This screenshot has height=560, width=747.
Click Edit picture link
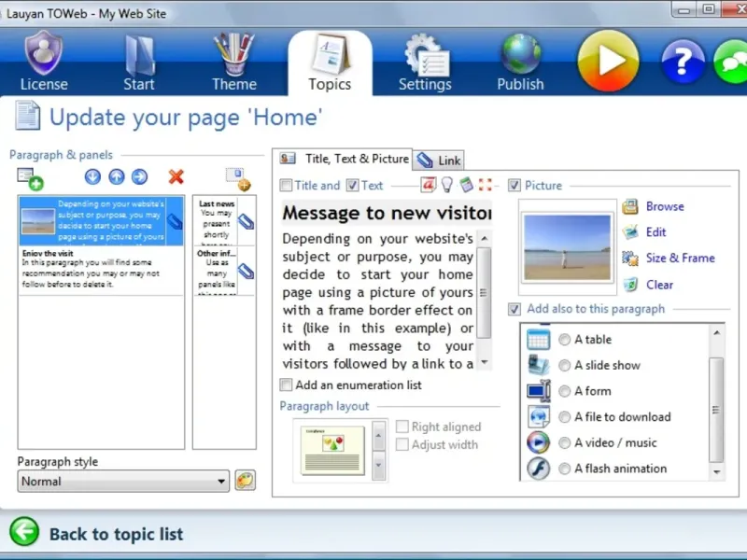(656, 231)
